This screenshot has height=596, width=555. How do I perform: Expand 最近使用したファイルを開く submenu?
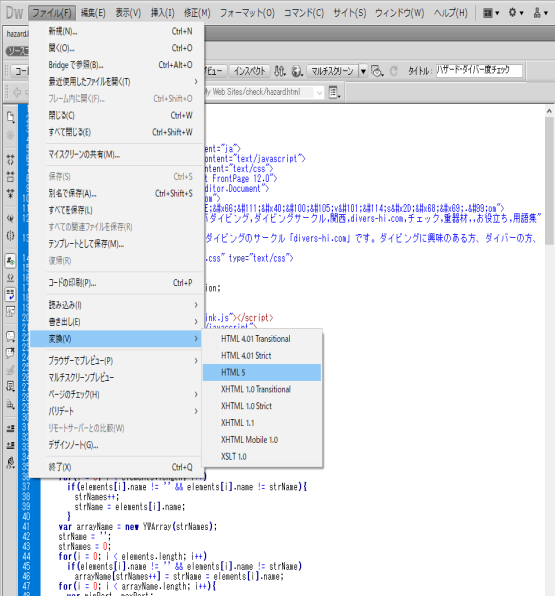117,82
